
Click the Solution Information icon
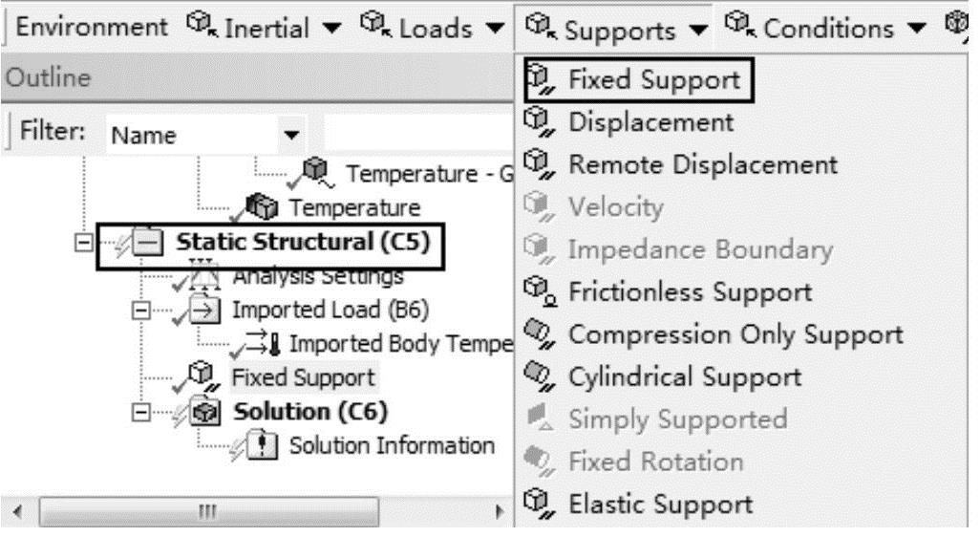(262, 445)
